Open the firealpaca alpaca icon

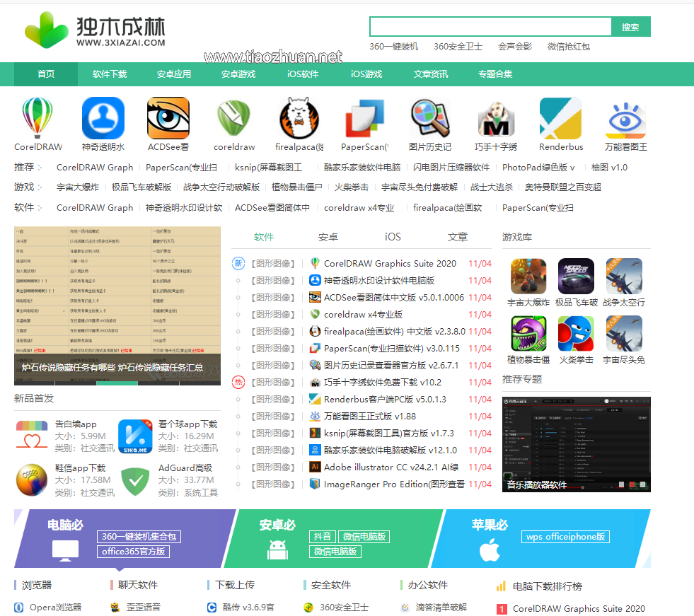[299, 118]
